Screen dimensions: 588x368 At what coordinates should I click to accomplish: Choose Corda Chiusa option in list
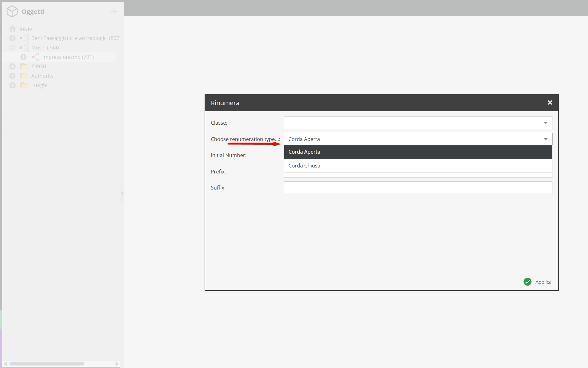418,166
